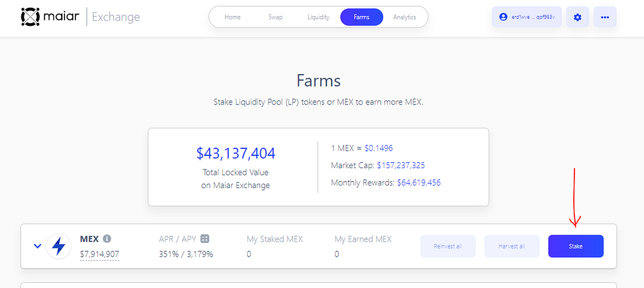Click the Reinvest all button

coord(448,246)
